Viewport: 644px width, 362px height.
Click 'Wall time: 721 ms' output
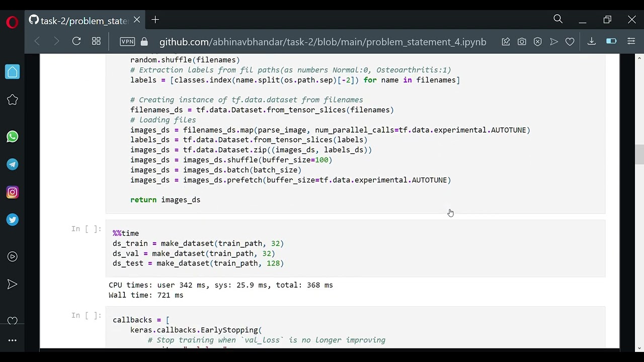146,295
